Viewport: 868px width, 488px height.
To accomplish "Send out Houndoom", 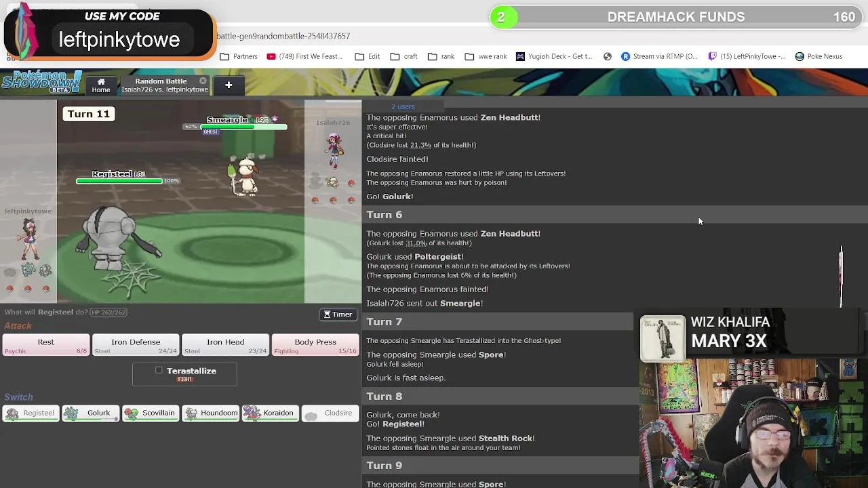I will point(210,413).
